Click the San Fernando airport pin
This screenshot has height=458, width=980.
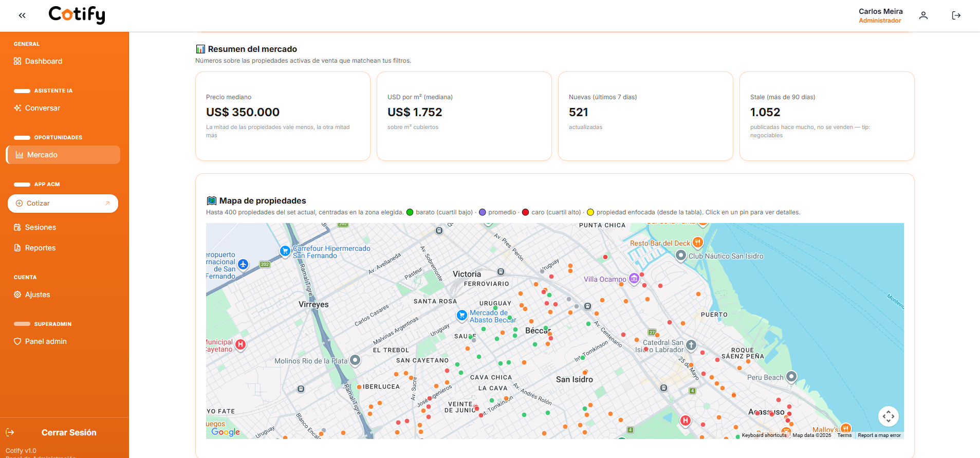point(243,265)
